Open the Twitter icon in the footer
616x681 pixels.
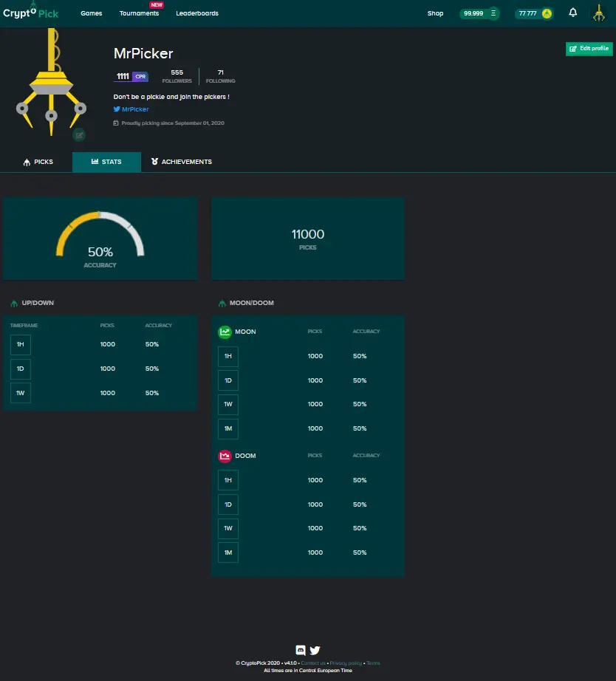tap(315, 650)
